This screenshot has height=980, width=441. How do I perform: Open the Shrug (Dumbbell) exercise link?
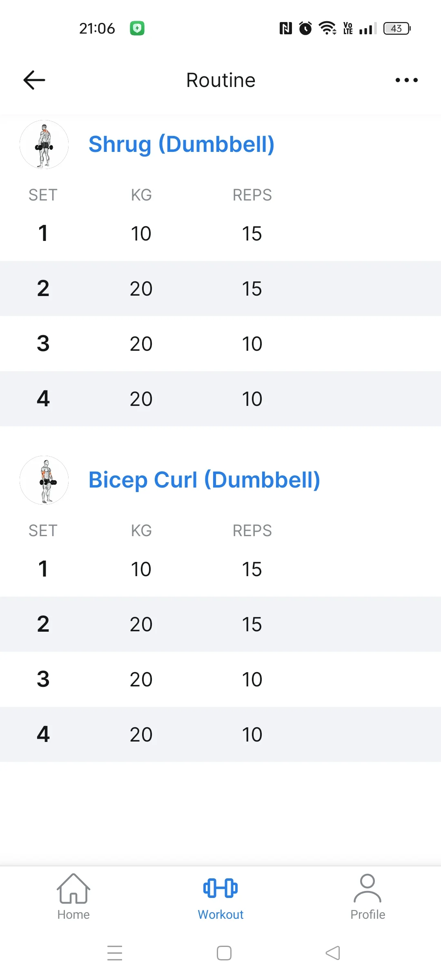point(181,145)
